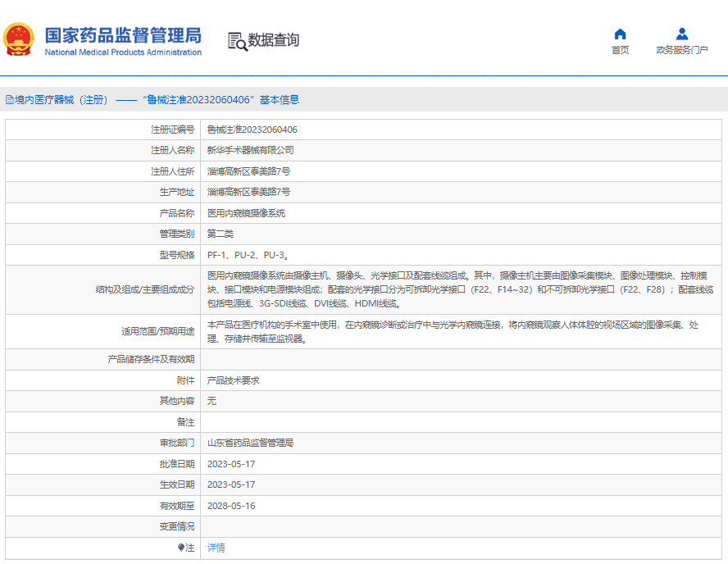Click the 无 value in 其他内容 row

click(x=212, y=401)
